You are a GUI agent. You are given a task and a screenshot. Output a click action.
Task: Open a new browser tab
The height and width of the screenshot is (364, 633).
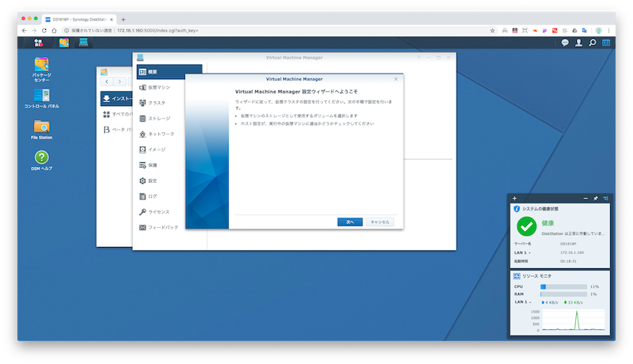click(x=123, y=19)
